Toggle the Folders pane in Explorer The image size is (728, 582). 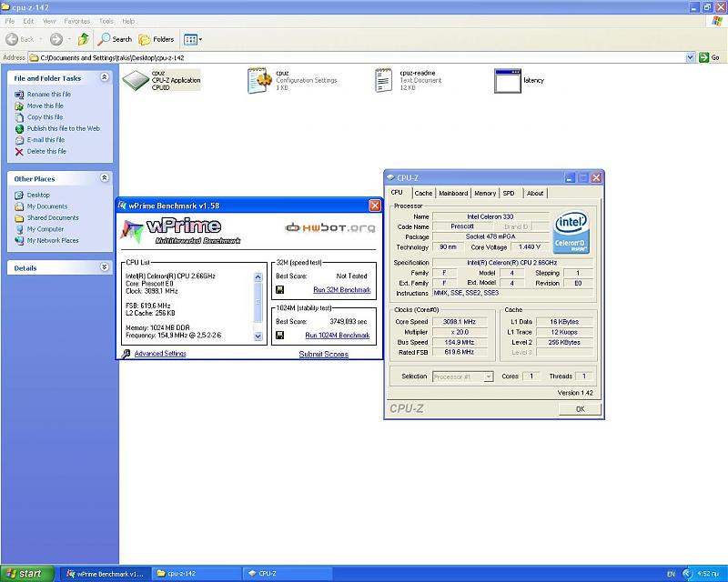[157, 39]
